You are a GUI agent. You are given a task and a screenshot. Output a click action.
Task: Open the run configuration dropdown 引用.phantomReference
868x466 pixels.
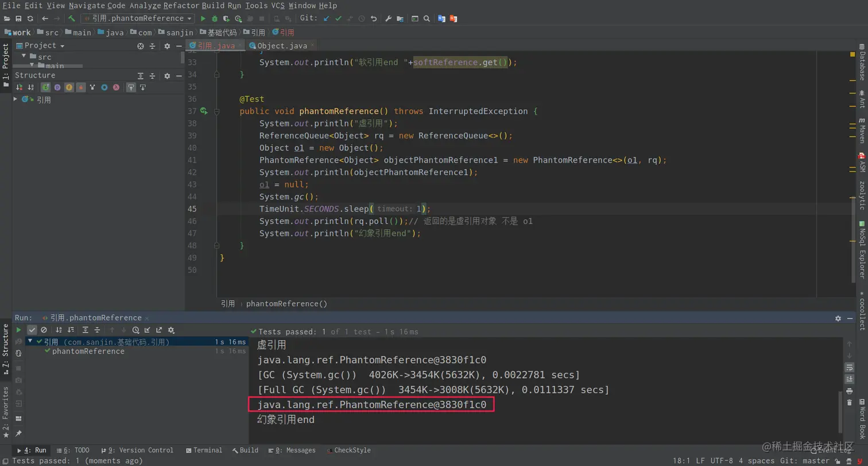pyautogui.click(x=138, y=18)
